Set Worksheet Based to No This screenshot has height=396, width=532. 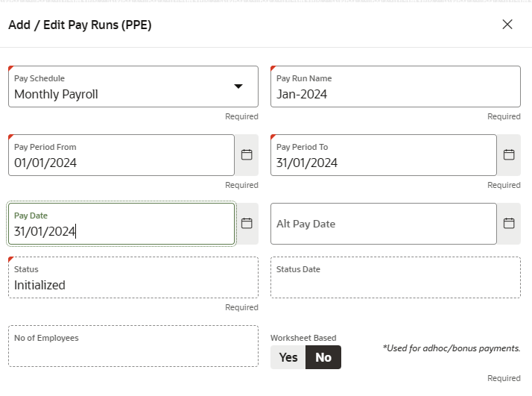[x=323, y=357]
